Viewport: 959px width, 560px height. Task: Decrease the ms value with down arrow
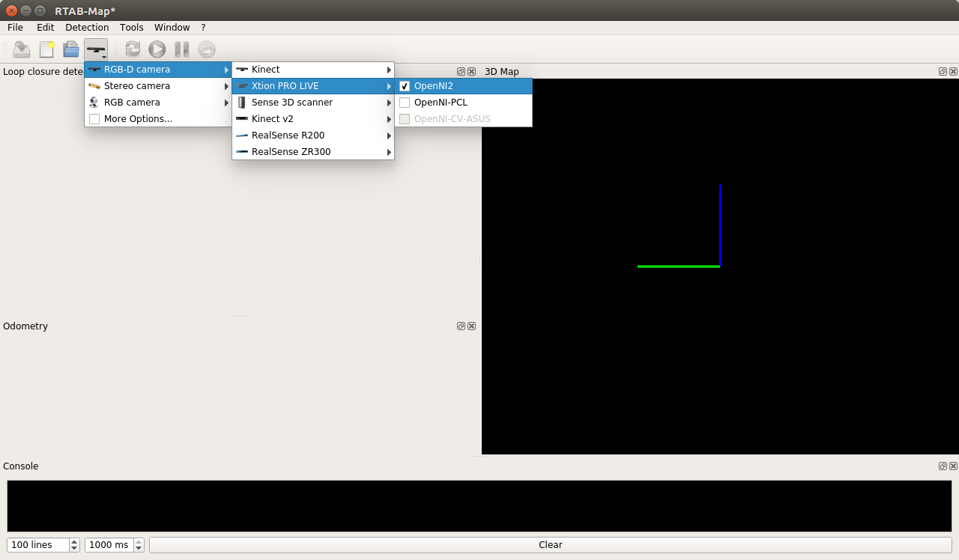(x=139, y=549)
